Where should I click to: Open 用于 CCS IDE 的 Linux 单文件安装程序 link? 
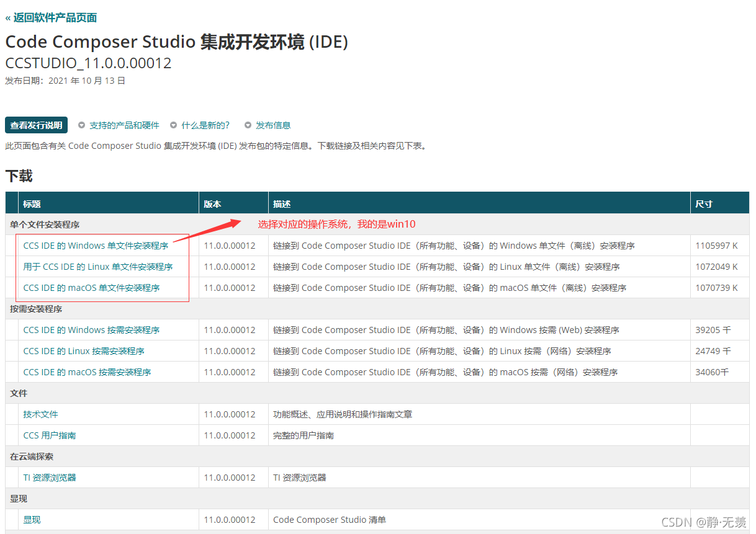pos(98,267)
